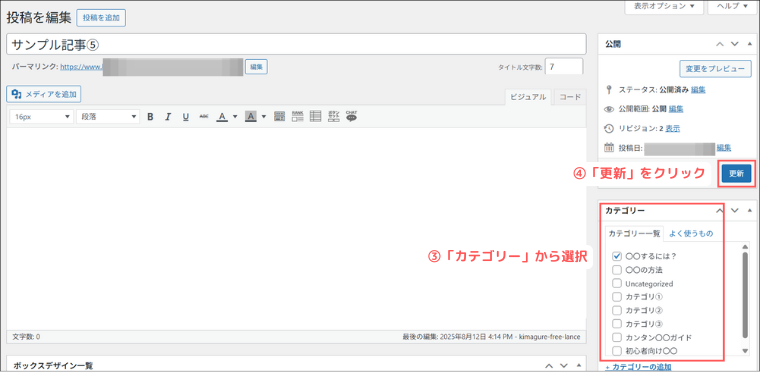Click the category list scrollbar
This screenshot has height=376, width=760.
(x=745, y=294)
